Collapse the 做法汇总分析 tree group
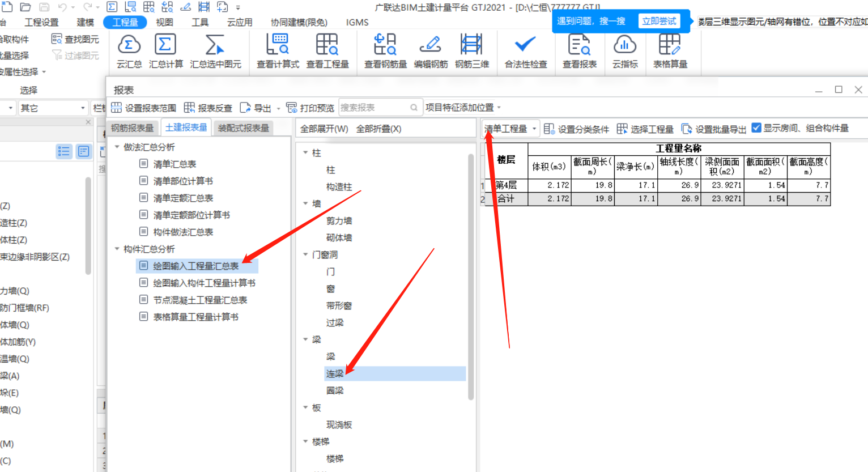Image resolution: width=868 pixels, height=472 pixels. pyautogui.click(x=117, y=147)
